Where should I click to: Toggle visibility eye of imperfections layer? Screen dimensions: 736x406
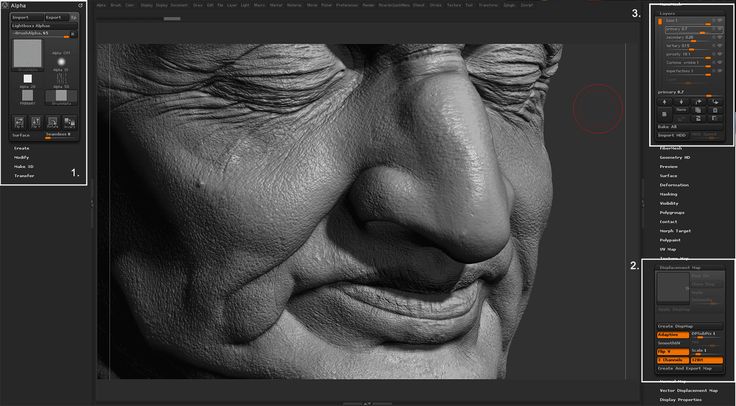[719, 71]
